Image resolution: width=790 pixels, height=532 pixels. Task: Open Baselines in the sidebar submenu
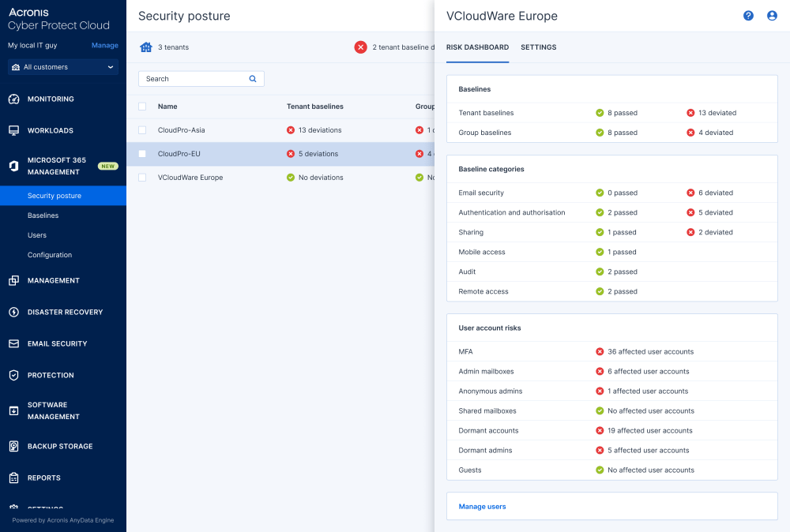click(x=43, y=215)
